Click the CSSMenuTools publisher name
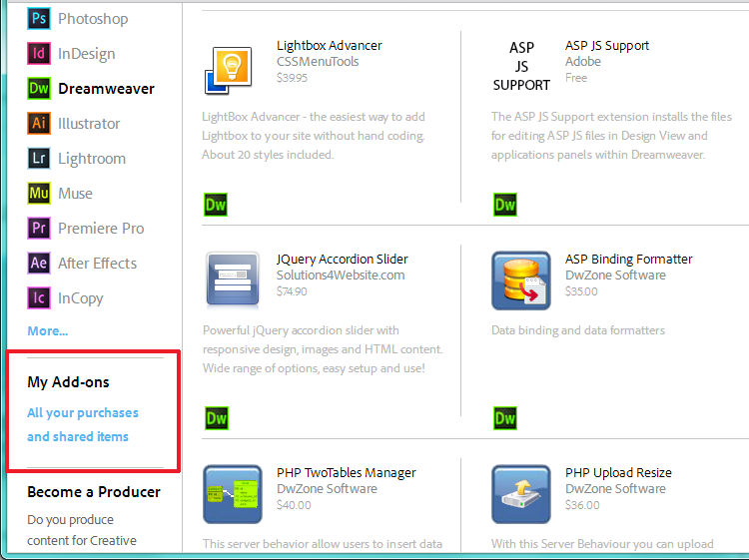 [x=318, y=62]
